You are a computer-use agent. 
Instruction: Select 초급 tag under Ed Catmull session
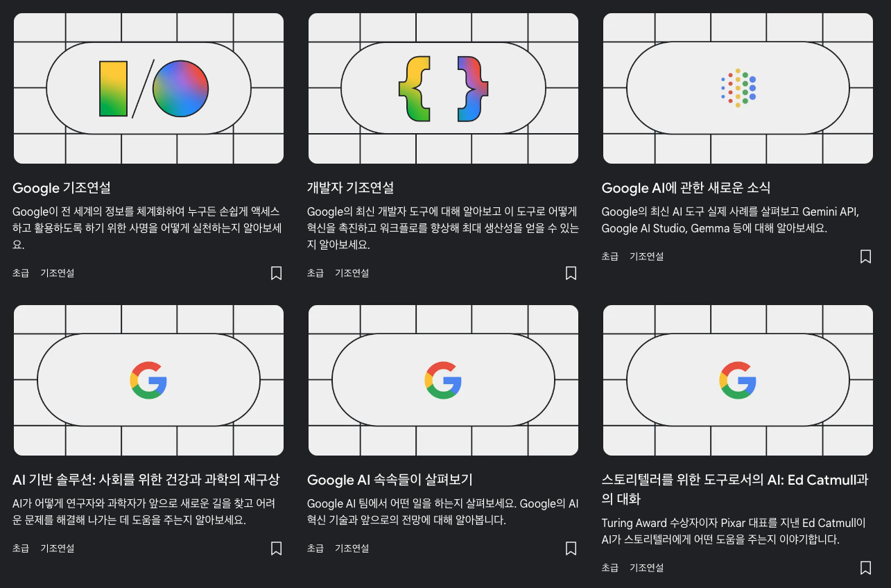tap(610, 568)
